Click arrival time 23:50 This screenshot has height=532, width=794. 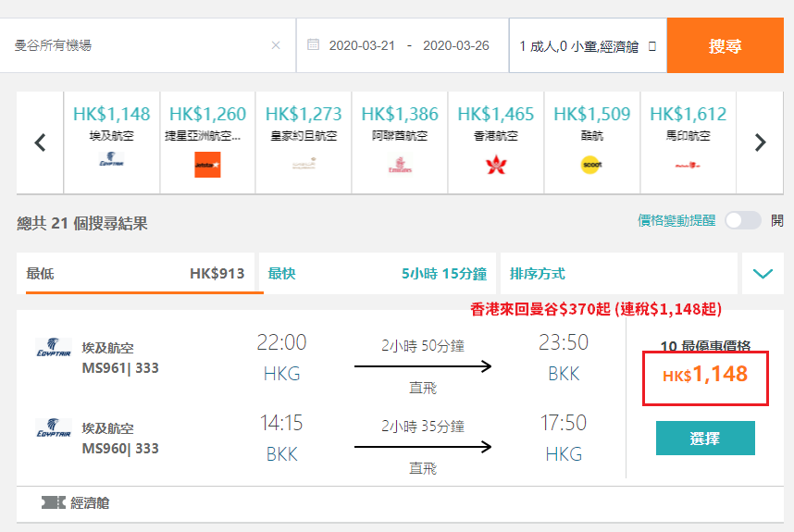pyautogui.click(x=563, y=342)
